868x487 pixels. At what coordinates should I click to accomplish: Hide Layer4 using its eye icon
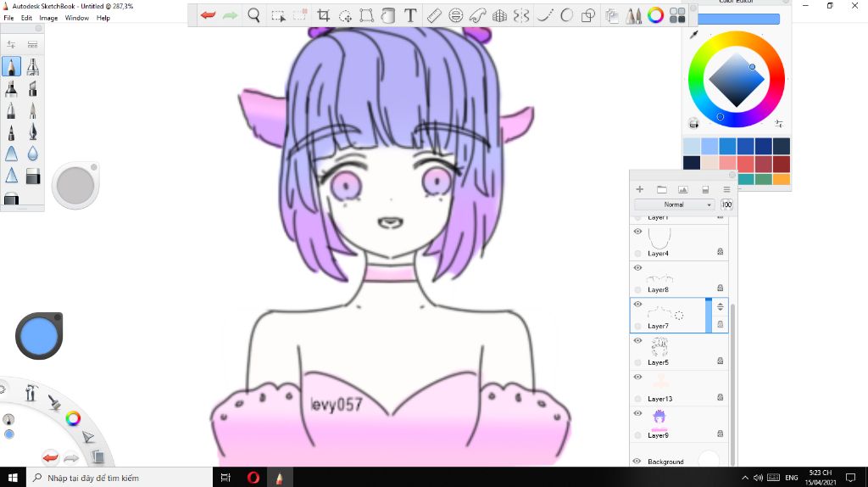tap(637, 231)
